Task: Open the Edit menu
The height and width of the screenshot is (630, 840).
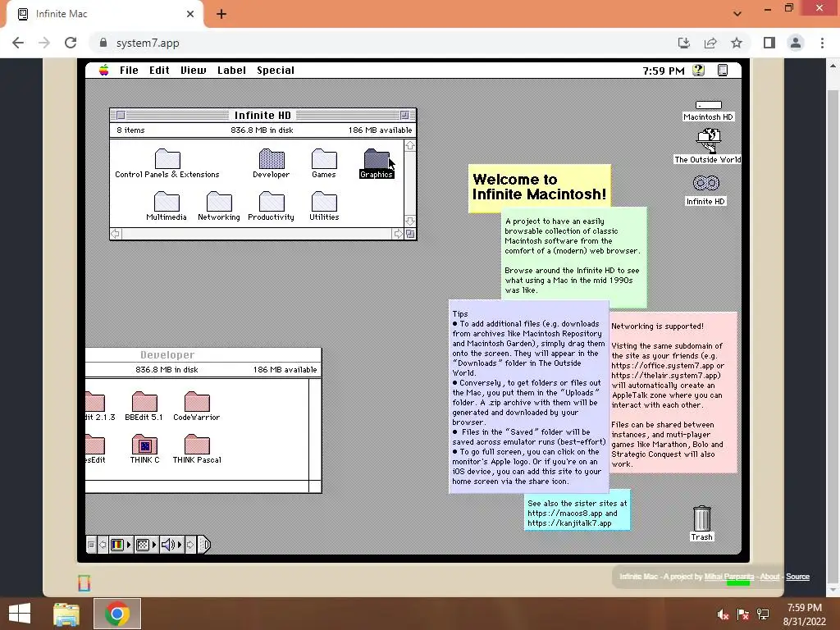Action: tap(159, 71)
